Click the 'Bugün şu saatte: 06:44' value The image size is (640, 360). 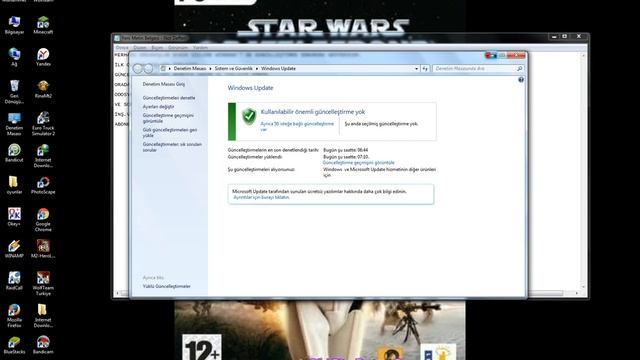coord(345,150)
